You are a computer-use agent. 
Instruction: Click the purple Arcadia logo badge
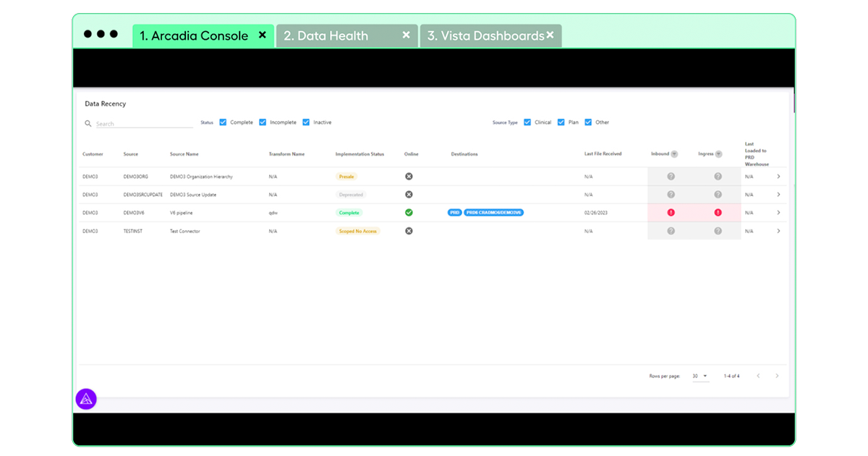[86, 399]
